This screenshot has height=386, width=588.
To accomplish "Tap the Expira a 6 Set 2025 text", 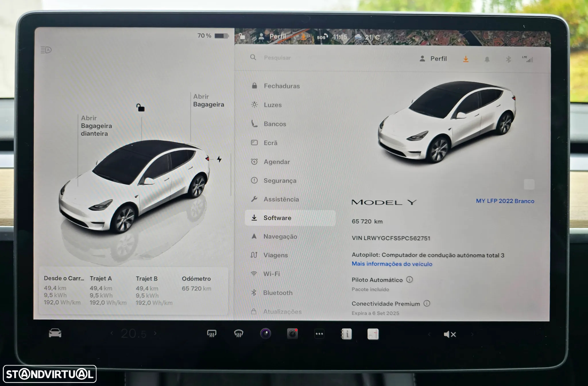I will coord(375,313).
